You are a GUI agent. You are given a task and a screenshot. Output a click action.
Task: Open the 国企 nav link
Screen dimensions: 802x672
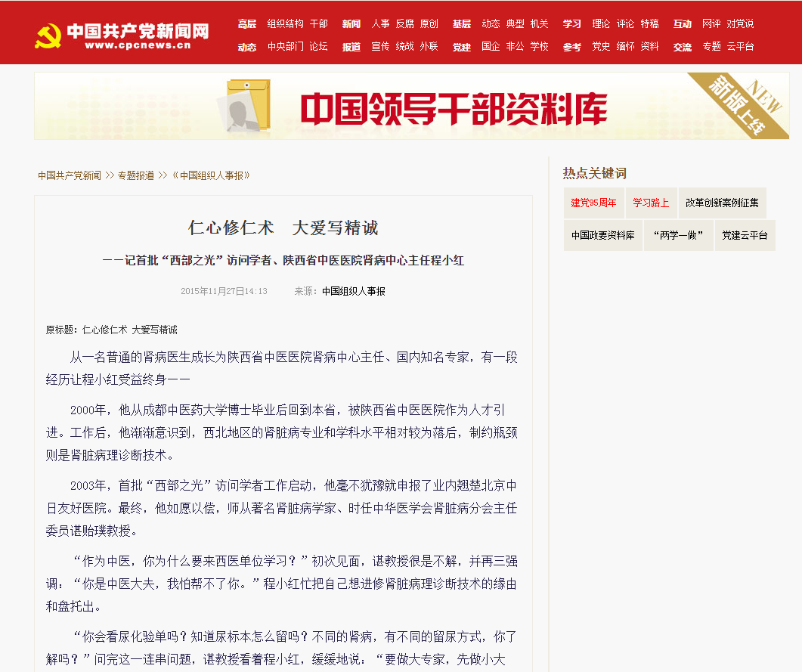[x=491, y=47]
